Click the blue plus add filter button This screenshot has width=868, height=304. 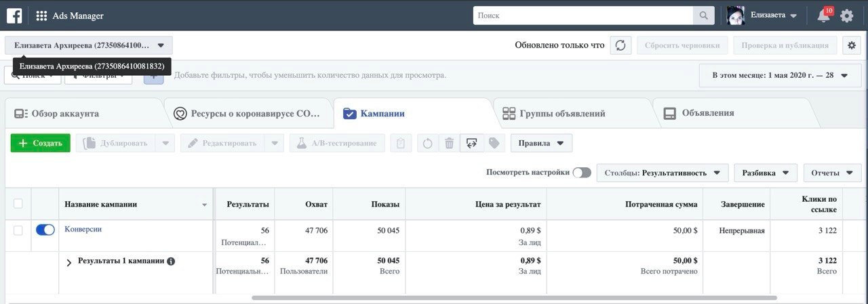(153, 75)
